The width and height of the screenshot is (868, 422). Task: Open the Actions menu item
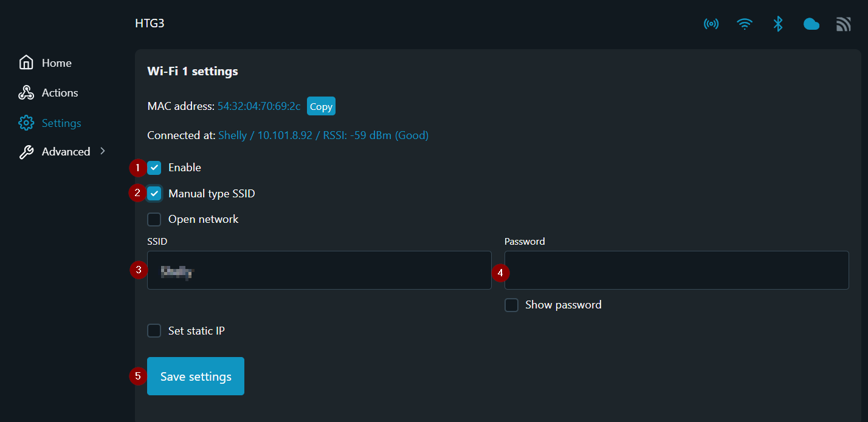click(60, 93)
